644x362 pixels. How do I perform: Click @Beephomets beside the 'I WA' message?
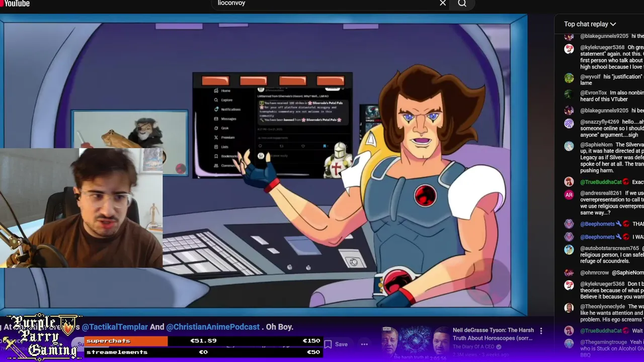click(x=597, y=237)
